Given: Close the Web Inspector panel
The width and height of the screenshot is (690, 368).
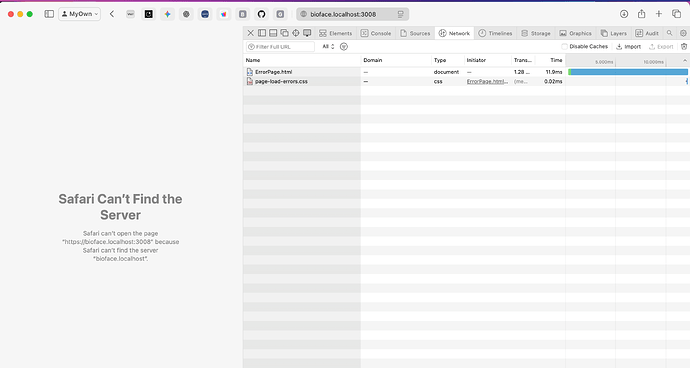Looking at the screenshot, I should coord(250,33).
